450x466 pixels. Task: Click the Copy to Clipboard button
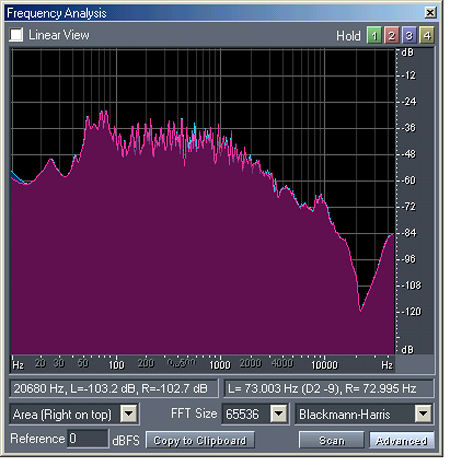200,440
